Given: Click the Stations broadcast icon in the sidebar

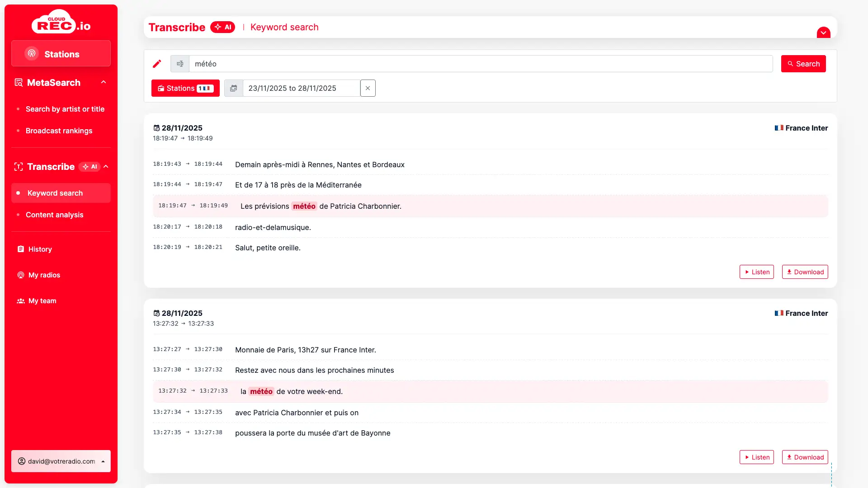Looking at the screenshot, I should [32, 54].
